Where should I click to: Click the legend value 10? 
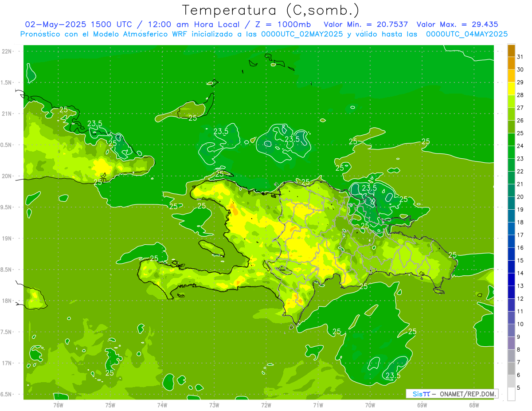coord(520,324)
